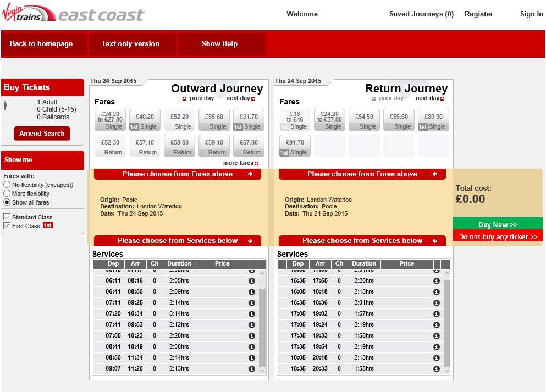Open info icon for 16:05 return service
546x392 pixels.
[437, 292]
